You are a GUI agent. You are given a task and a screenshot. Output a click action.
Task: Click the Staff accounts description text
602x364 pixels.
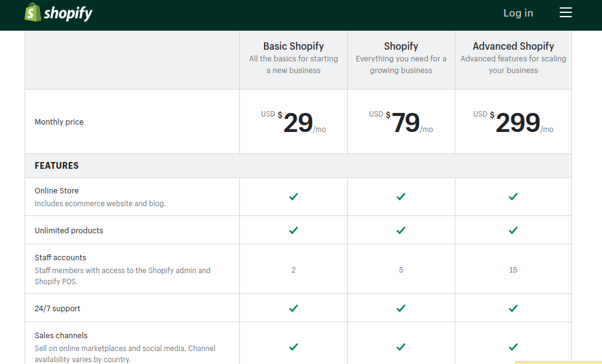pos(123,276)
